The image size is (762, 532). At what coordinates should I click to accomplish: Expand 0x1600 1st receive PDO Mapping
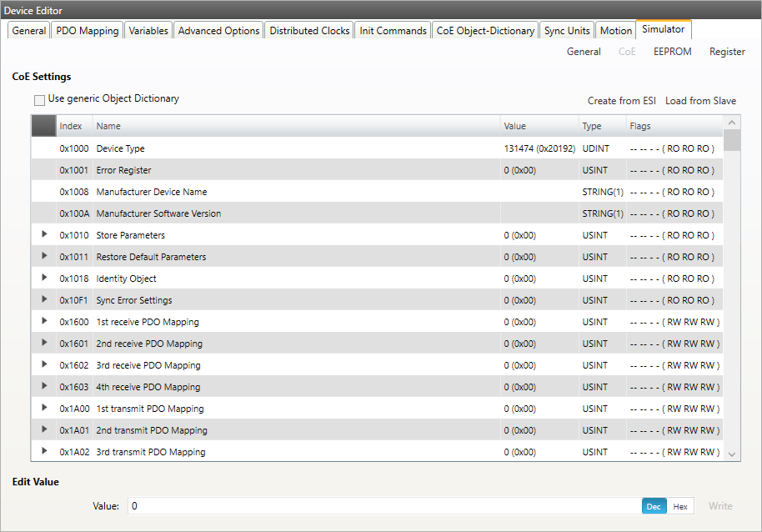pyautogui.click(x=44, y=321)
